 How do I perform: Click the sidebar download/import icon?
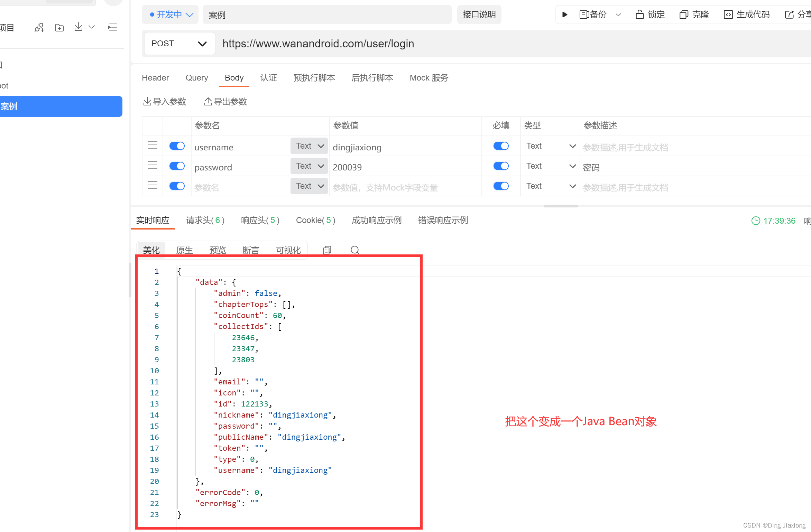pyautogui.click(x=79, y=27)
